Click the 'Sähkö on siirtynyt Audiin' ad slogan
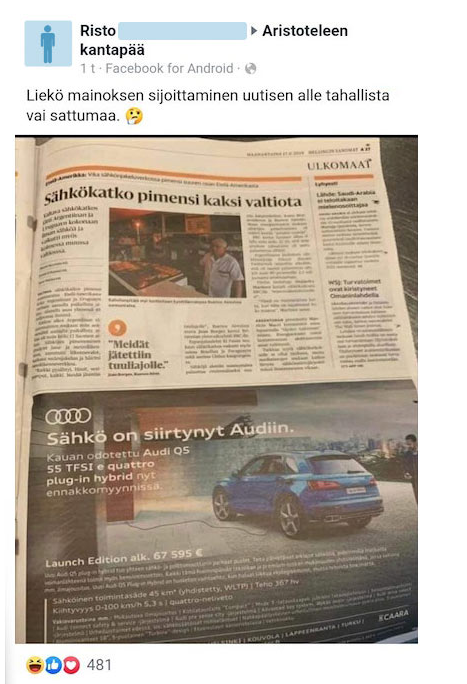The height and width of the screenshot is (684, 467). [170, 434]
